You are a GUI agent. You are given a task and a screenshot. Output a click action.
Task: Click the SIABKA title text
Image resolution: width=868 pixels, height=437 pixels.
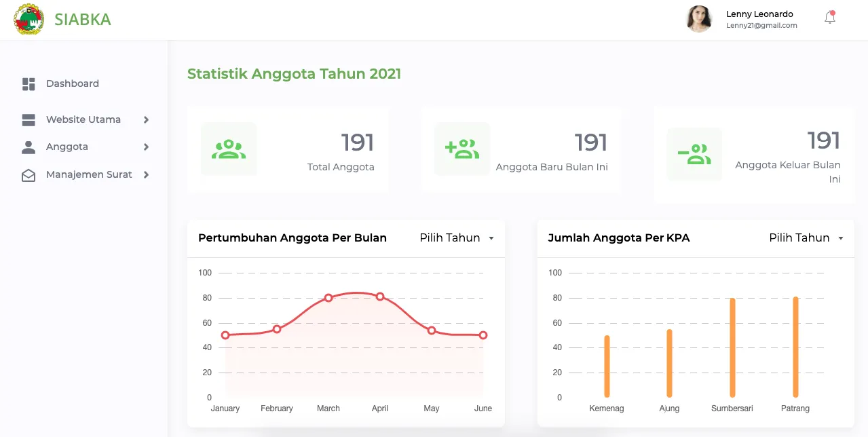(83, 20)
